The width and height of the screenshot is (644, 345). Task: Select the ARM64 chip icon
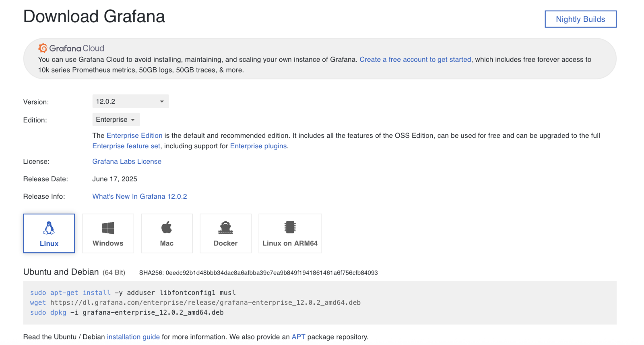pos(290,227)
